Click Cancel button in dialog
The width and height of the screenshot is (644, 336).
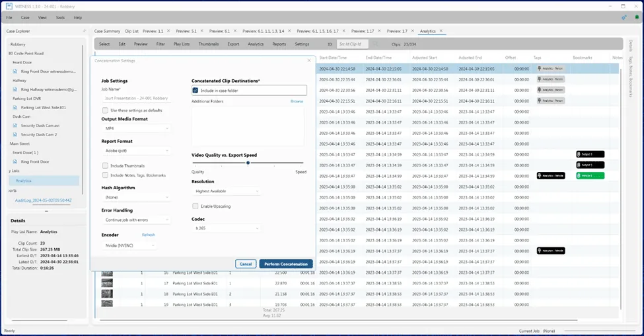pos(246,264)
